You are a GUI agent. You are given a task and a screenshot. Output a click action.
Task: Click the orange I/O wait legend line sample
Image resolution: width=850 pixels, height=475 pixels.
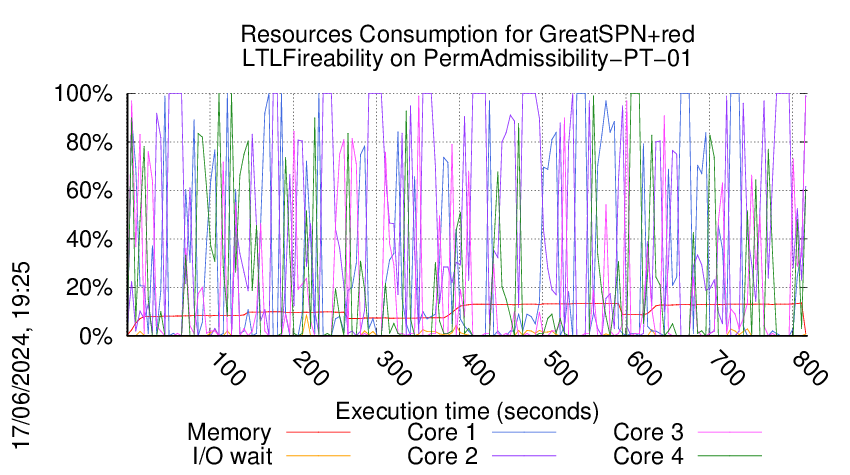click(x=318, y=456)
